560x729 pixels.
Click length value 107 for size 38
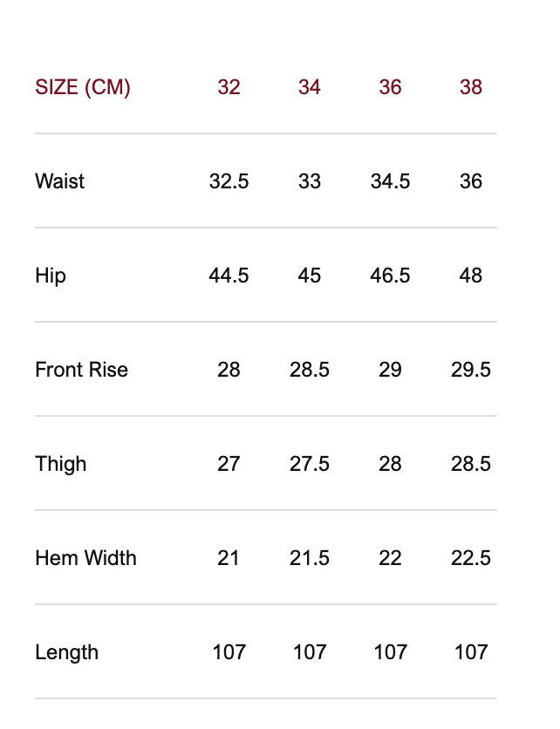coord(471,652)
